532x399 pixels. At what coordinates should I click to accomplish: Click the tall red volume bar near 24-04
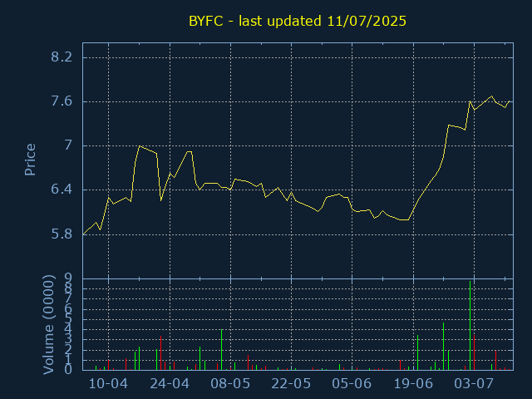pos(160,352)
